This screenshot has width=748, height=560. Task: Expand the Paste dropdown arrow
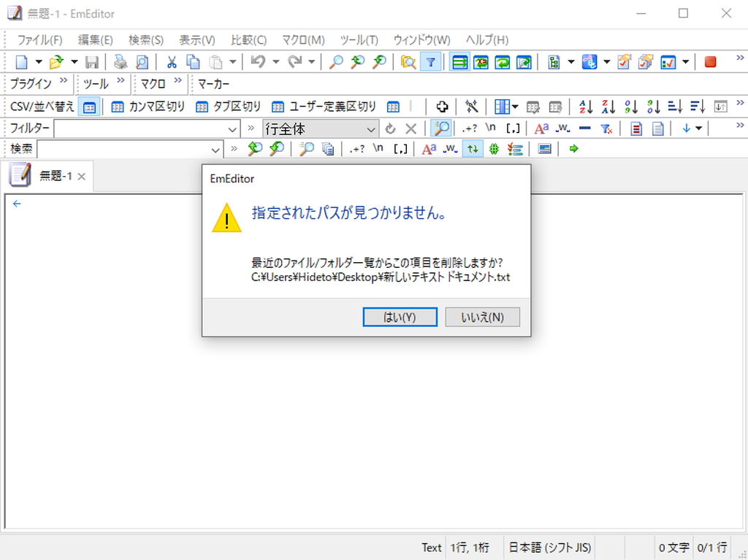[x=233, y=62]
